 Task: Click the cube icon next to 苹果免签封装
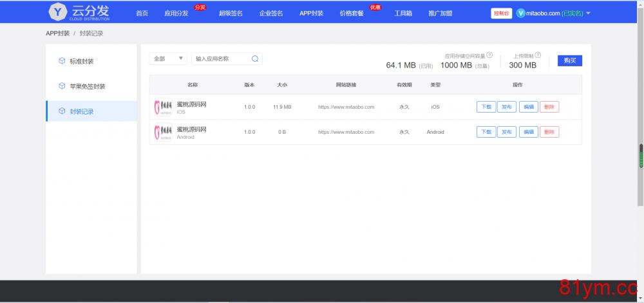(62, 86)
